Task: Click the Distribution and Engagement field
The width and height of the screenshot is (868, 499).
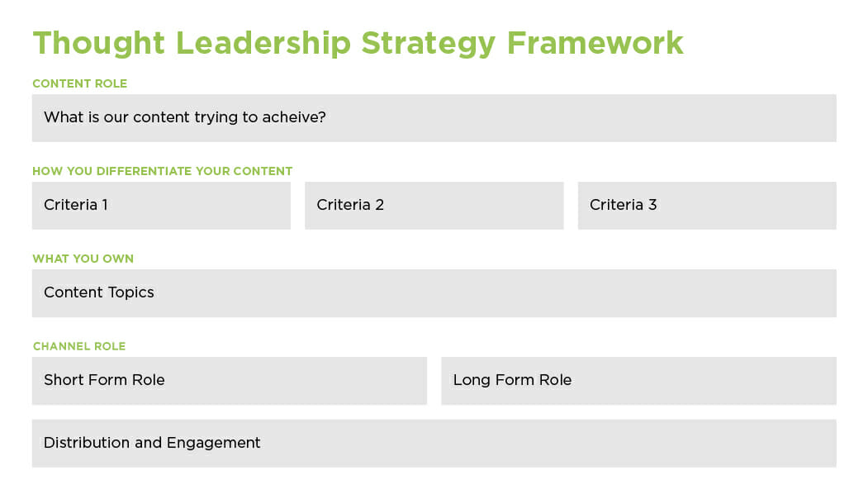Action: click(x=434, y=443)
